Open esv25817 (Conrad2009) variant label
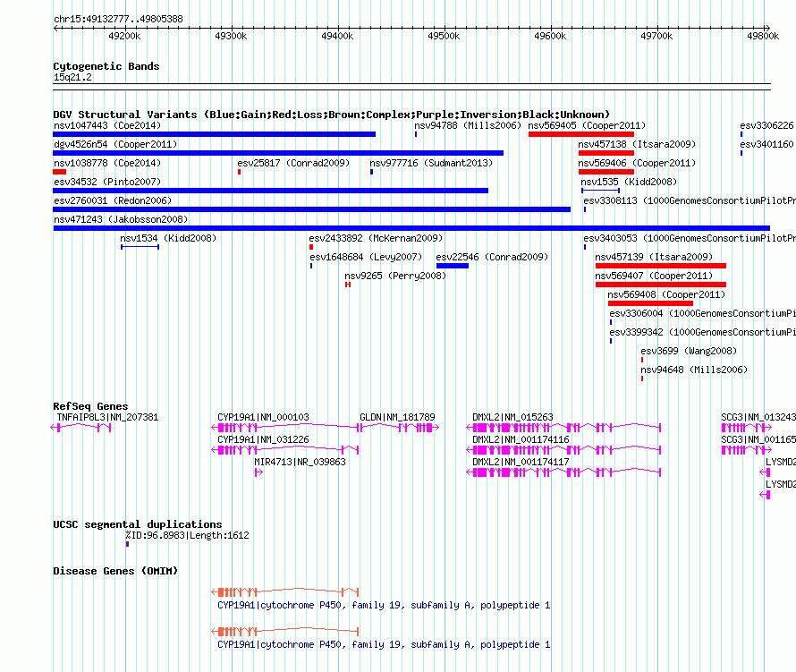Viewport: 796px width, 672px height. point(293,163)
